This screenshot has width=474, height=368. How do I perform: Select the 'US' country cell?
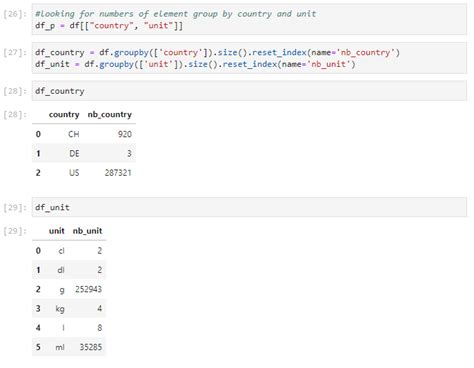(x=74, y=173)
